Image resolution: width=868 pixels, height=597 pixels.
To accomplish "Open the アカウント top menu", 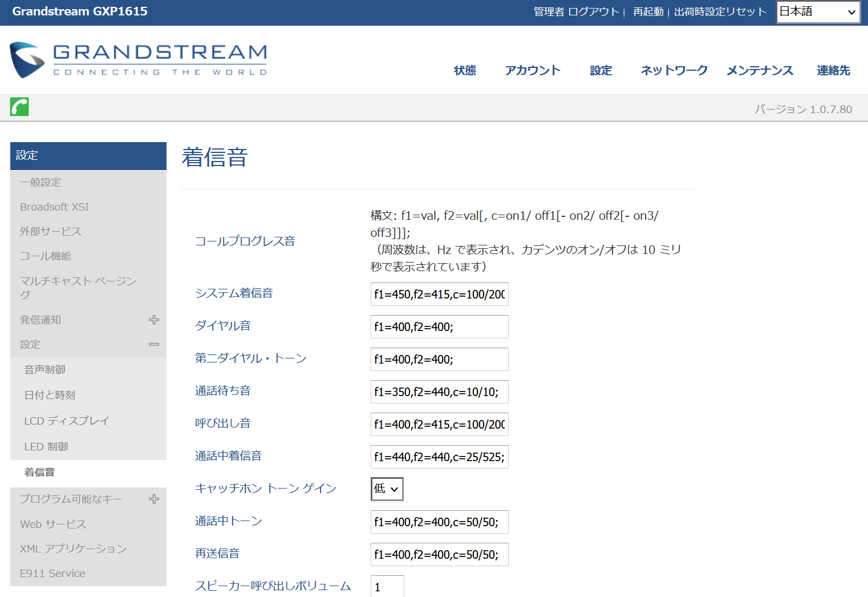I will point(532,70).
